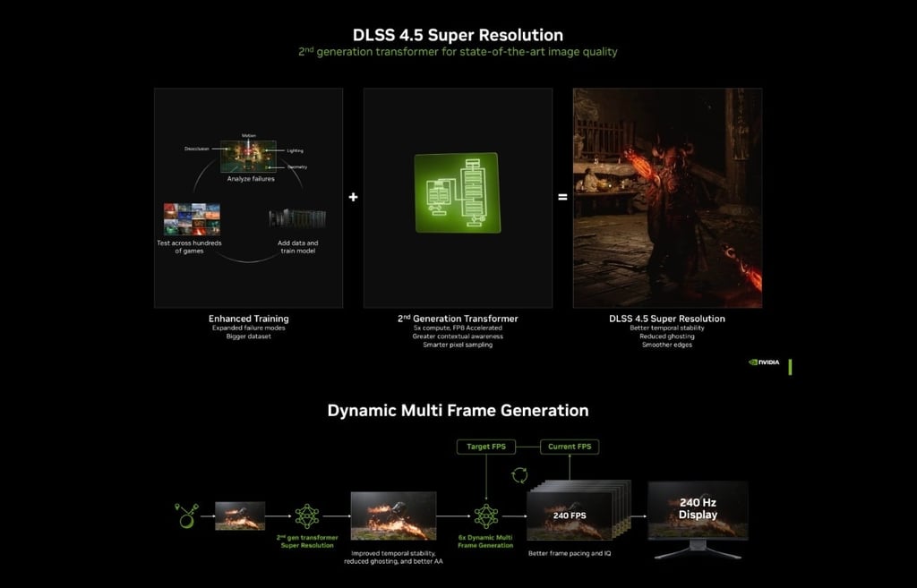
Task: Click the green 2nd generation transformer subtitle
Action: (458, 51)
